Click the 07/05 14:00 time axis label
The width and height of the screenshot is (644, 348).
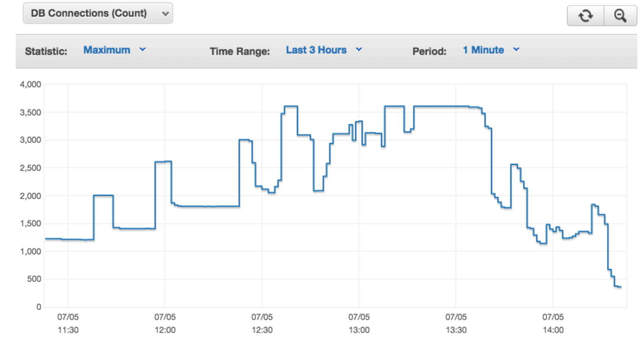pos(553,323)
